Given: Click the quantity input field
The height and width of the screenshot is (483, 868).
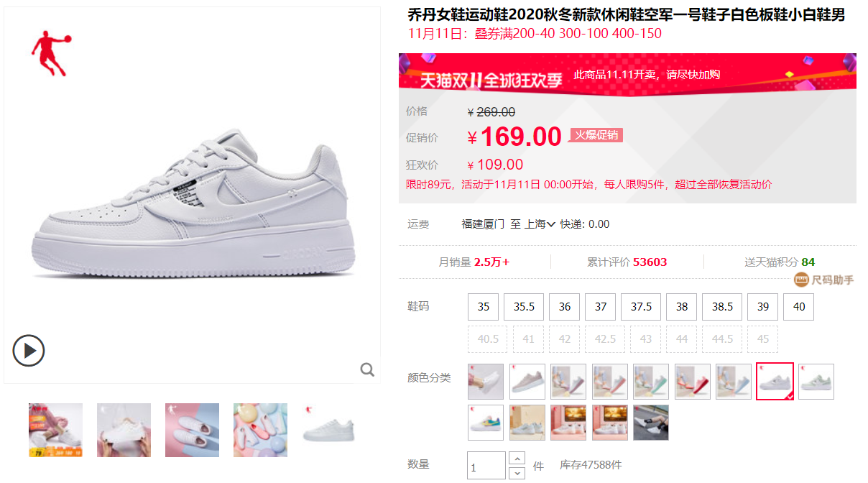Looking at the screenshot, I should coord(486,466).
